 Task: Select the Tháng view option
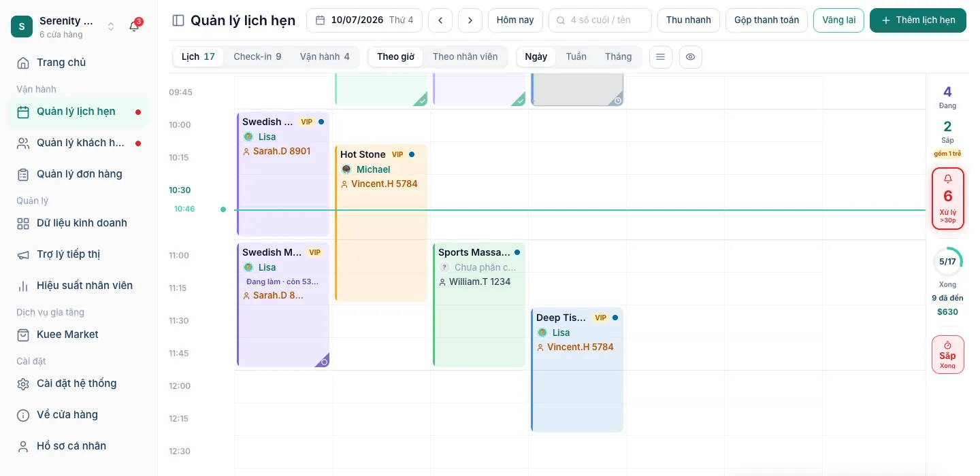pyautogui.click(x=618, y=56)
